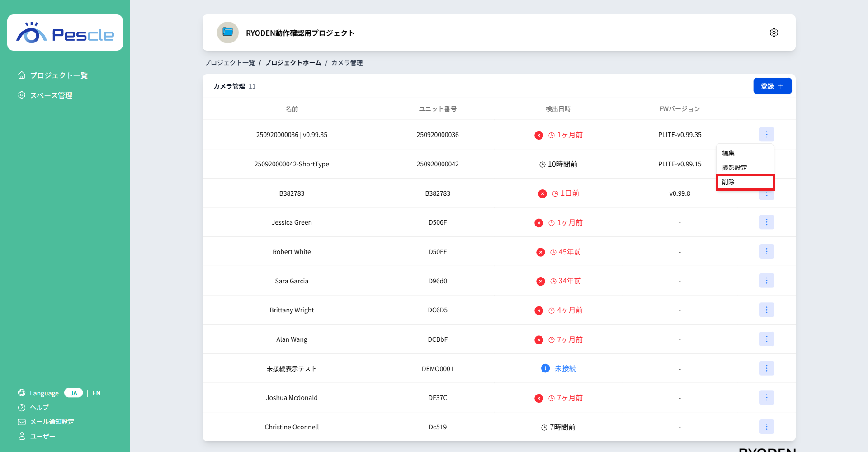Image resolution: width=868 pixels, height=452 pixels.
Task: Click the Pescle logo
Action: pyautogui.click(x=65, y=33)
